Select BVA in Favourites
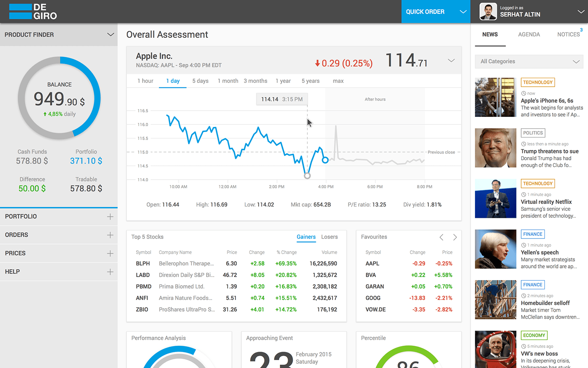This screenshot has height=368, width=588. coord(371,275)
